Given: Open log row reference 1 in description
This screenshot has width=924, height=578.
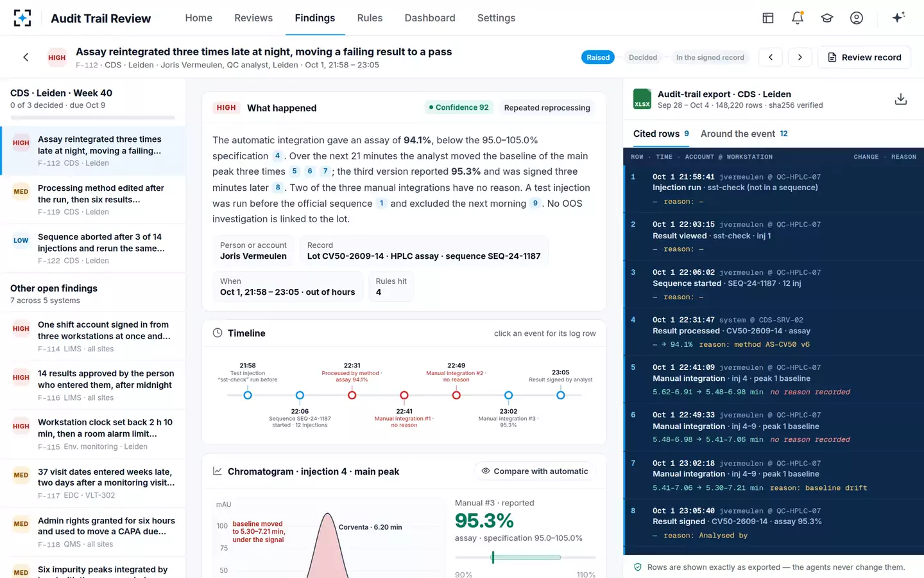Looking at the screenshot, I should (x=381, y=203).
